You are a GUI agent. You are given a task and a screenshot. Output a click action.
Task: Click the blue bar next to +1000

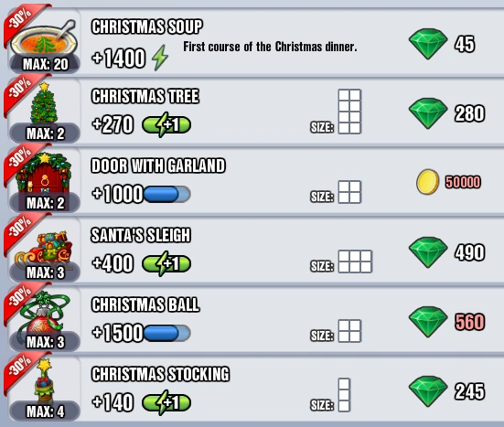pyautogui.click(x=166, y=194)
